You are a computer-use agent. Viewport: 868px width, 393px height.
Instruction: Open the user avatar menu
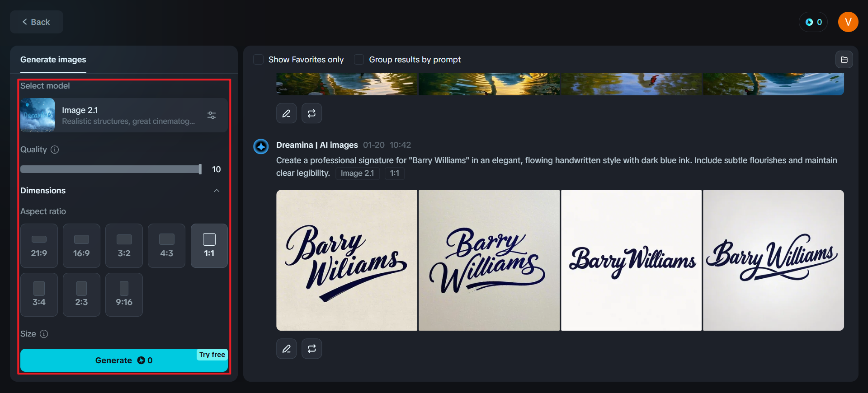[x=848, y=22]
